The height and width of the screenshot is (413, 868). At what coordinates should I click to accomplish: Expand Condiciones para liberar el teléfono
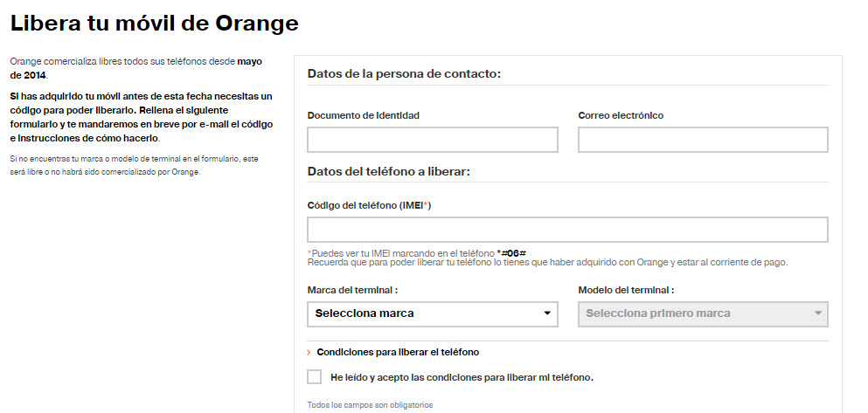398,352
